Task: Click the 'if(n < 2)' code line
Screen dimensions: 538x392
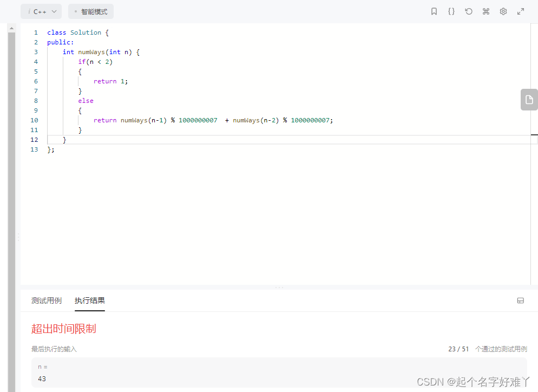Action: [95, 62]
